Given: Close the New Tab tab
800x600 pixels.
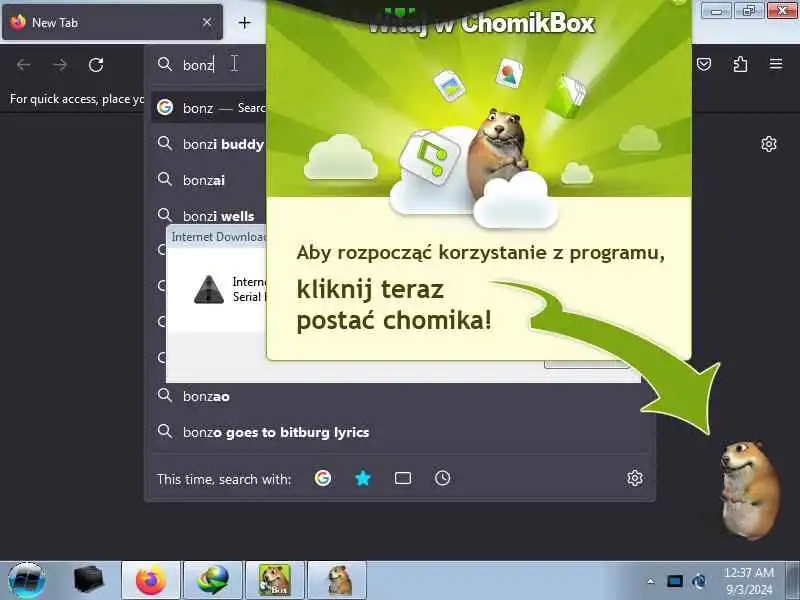Looking at the screenshot, I should click(x=207, y=22).
